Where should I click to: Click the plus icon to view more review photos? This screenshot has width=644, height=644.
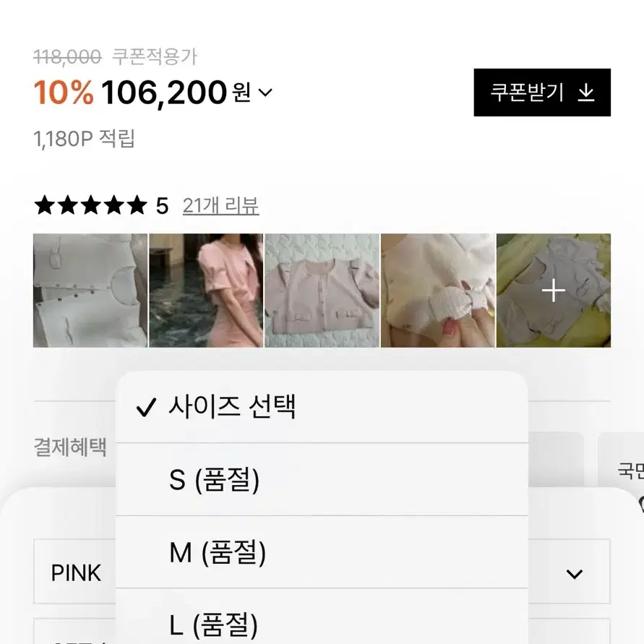[x=554, y=291]
